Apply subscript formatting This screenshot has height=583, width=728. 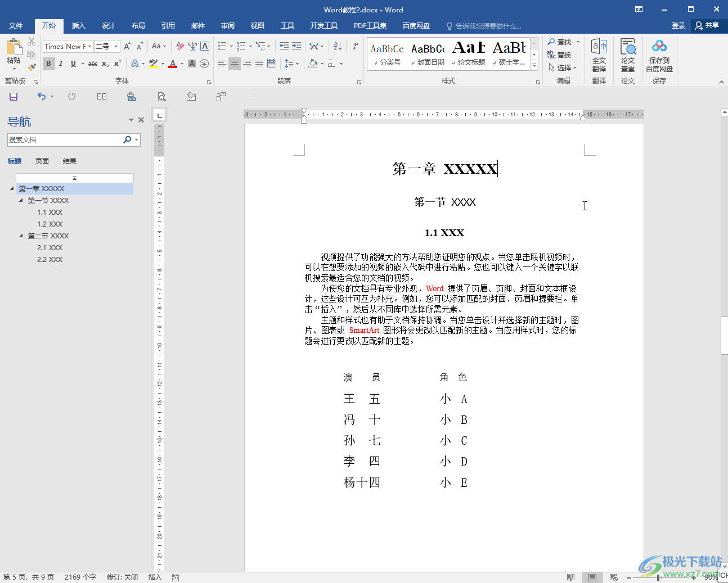(x=105, y=64)
